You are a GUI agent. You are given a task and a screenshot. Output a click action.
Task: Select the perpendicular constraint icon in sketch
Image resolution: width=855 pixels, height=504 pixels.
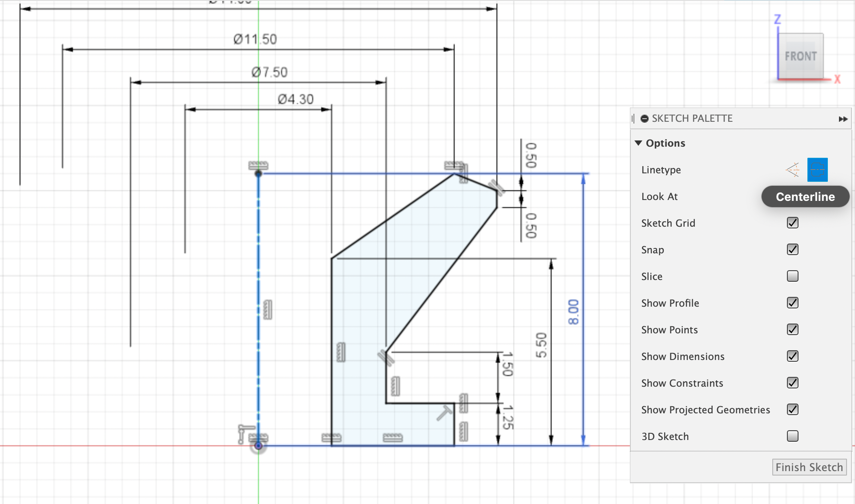pyautogui.click(x=444, y=412)
